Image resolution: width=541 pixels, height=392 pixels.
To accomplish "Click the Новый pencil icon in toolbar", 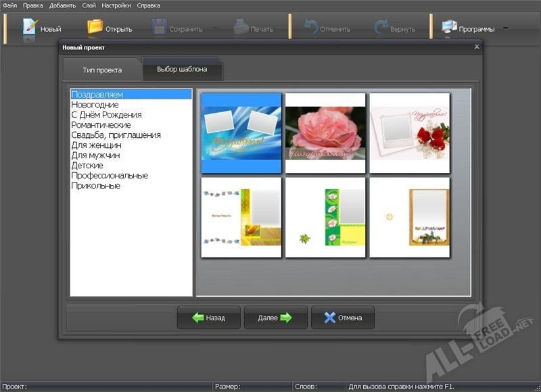I will [30, 27].
